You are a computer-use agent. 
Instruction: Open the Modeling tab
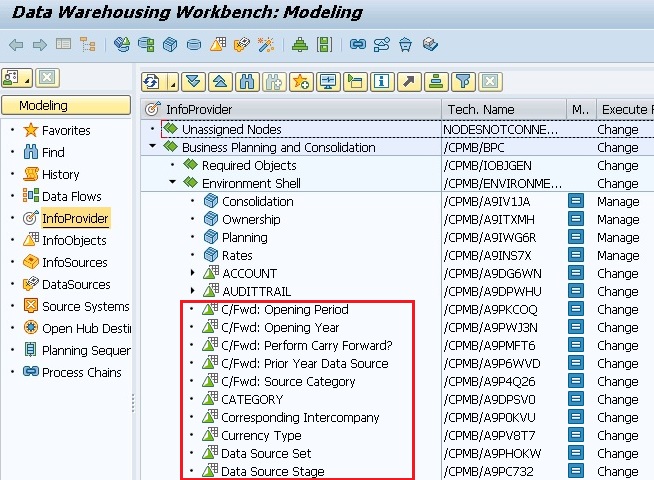(66, 106)
